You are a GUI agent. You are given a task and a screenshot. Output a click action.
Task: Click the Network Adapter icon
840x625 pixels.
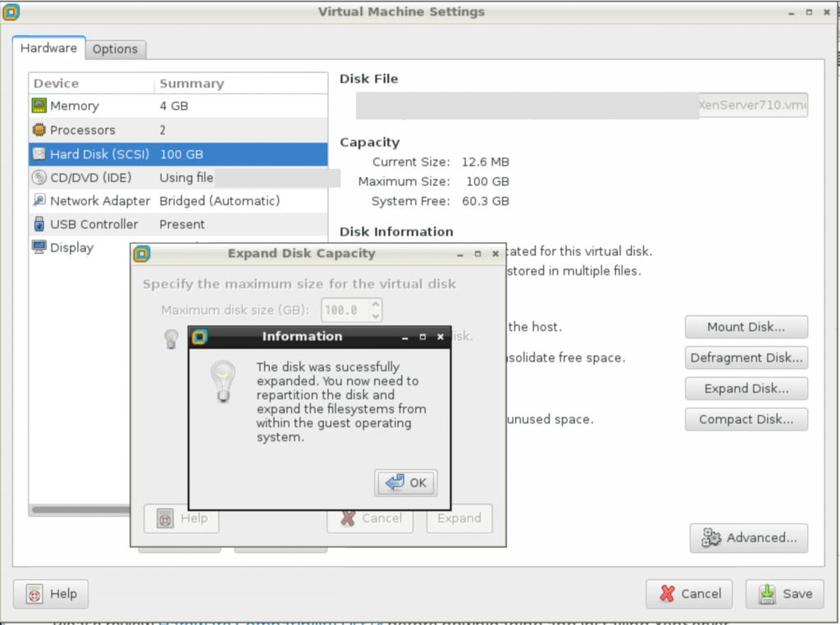coord(39,200)
